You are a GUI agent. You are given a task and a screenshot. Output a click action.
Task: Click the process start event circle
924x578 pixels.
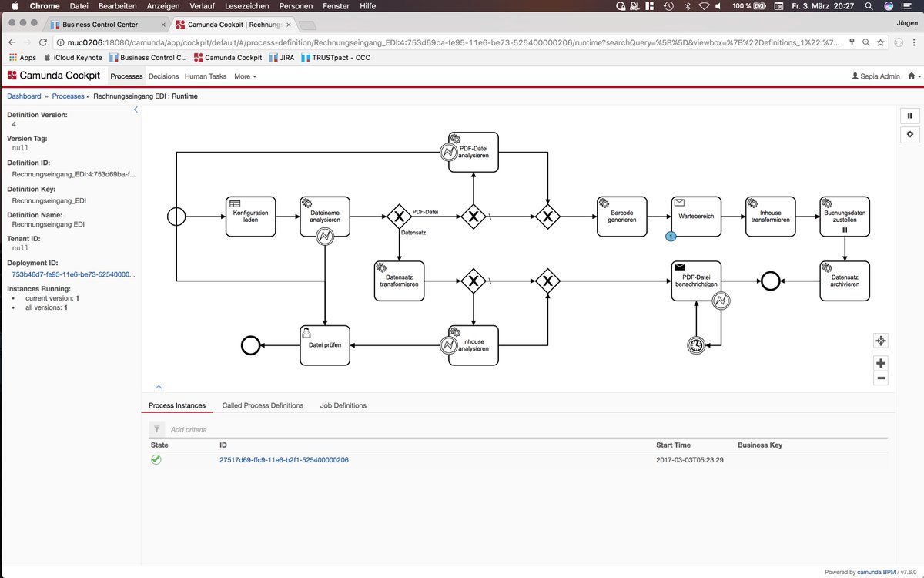176,217
